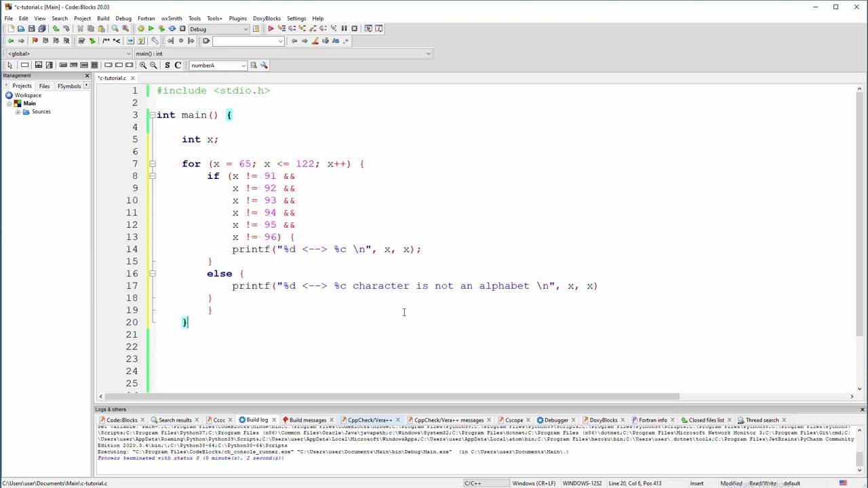Click the Build and run icon
Screen dimensions: 868x488
(161, 28)
